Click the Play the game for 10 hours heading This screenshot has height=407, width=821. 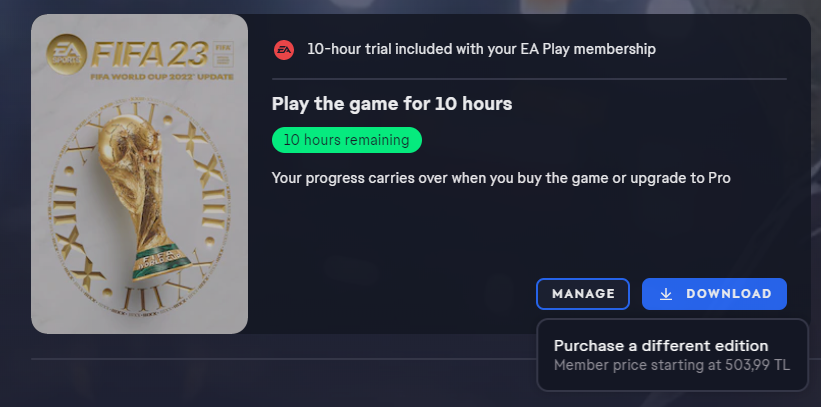(393, 104)
